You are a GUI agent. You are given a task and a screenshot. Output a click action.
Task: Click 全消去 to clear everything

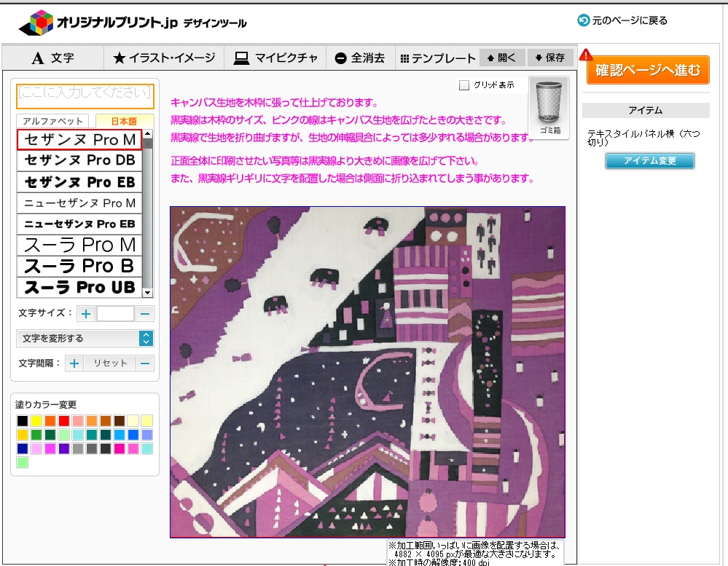[360, 58]
